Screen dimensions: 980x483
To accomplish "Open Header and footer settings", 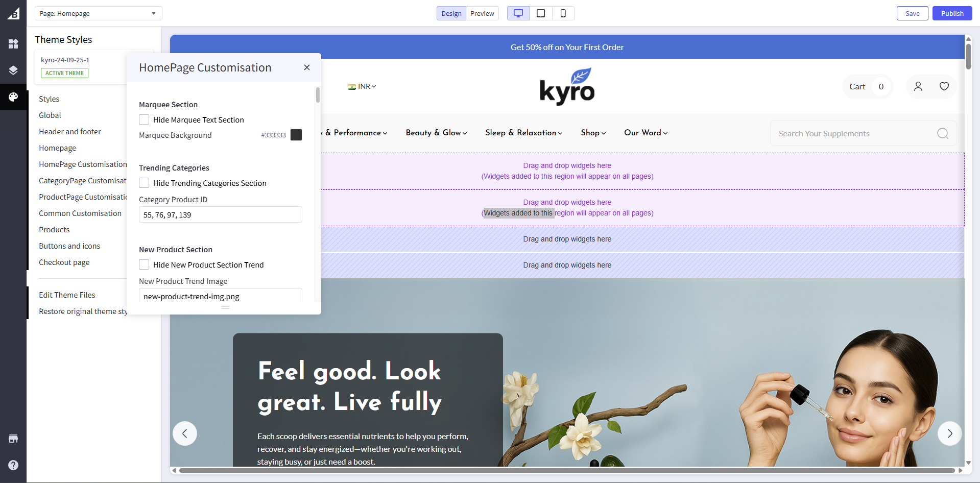I will point(70,132).
